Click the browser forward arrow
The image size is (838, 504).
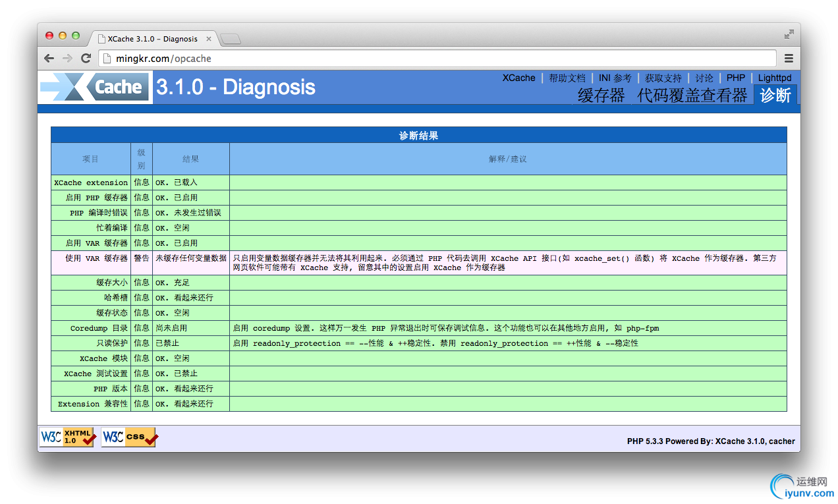click(x=67, y=58)
